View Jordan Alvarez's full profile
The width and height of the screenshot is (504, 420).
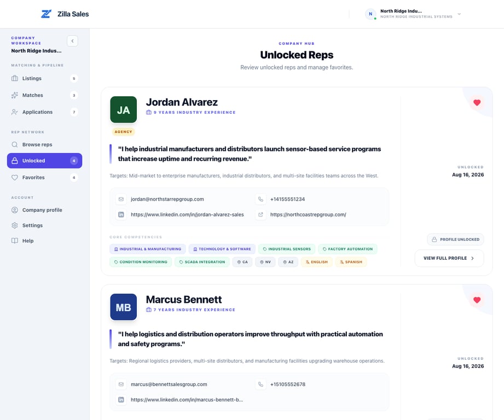[x=449, y=258]
